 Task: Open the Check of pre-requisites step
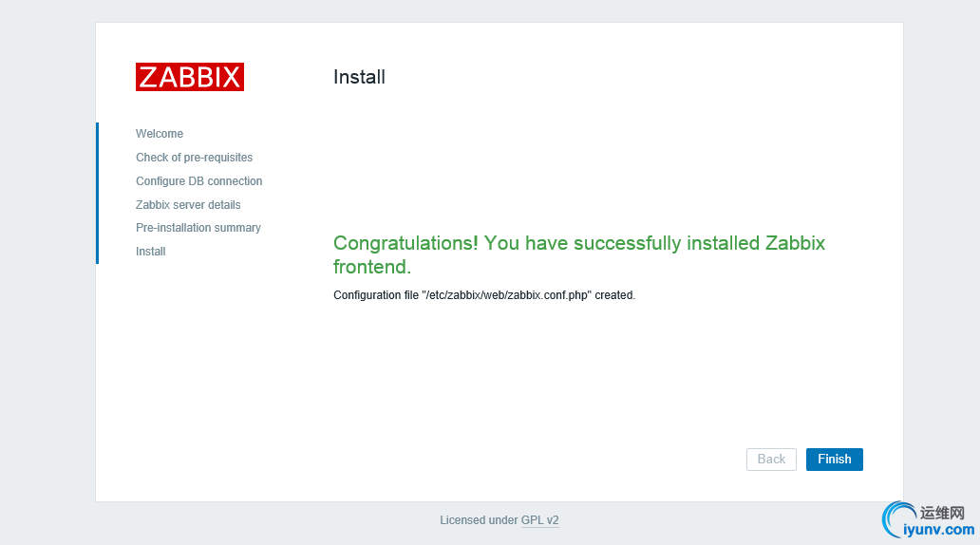194,158
